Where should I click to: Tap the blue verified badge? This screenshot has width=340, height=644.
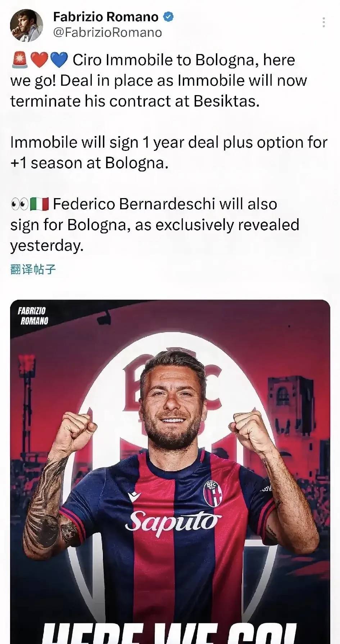pos(168,17)
